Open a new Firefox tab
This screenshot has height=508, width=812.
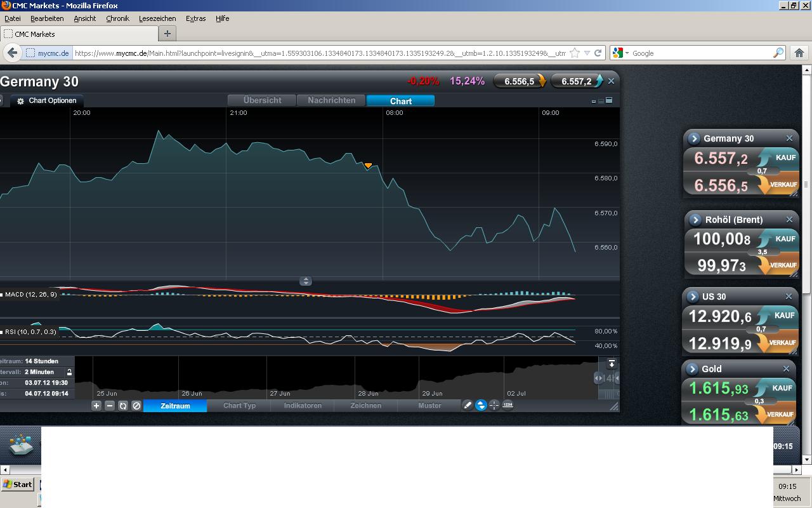pos(167,34)
